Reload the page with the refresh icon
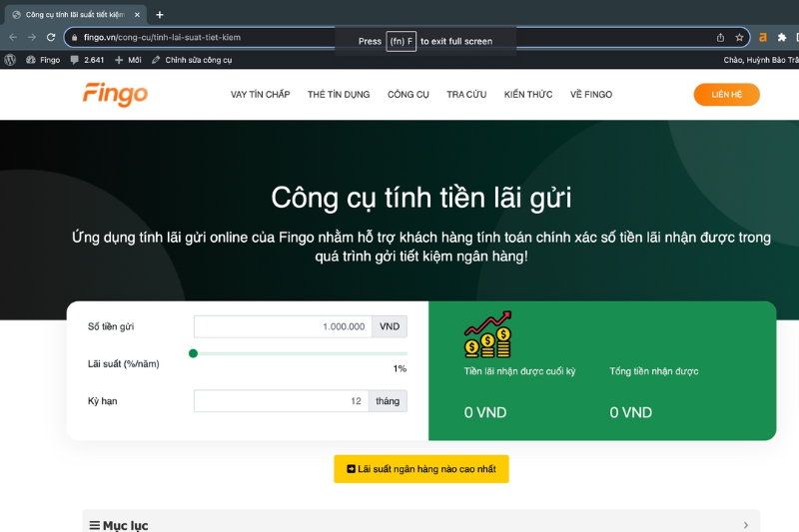Image resolution: width=799 pixels, height=532 pixels. click(51, 37)
